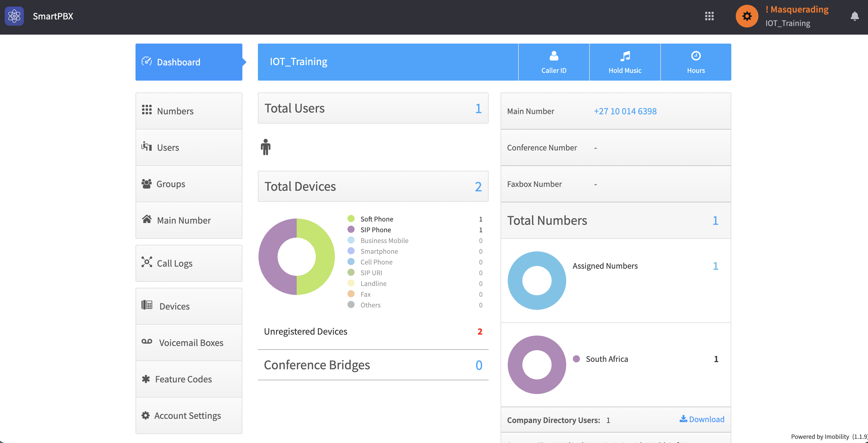868x443 pixels.
Task: Click the devices donut chart
Action: (x=296, y=257)
